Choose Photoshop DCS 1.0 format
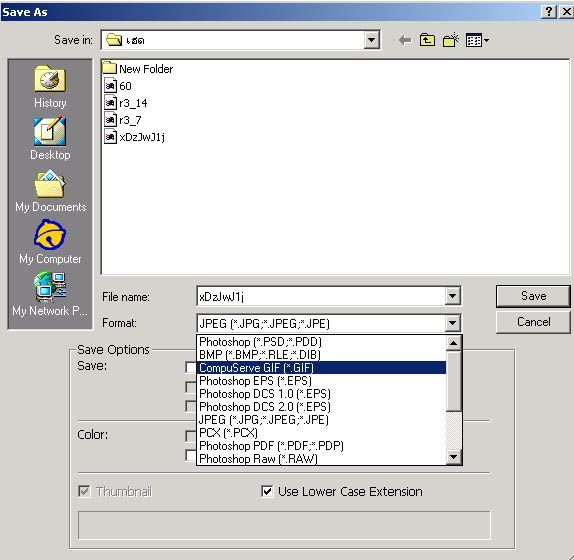The height and width of the screenshot is (560, 574). (x=321, y=394)
